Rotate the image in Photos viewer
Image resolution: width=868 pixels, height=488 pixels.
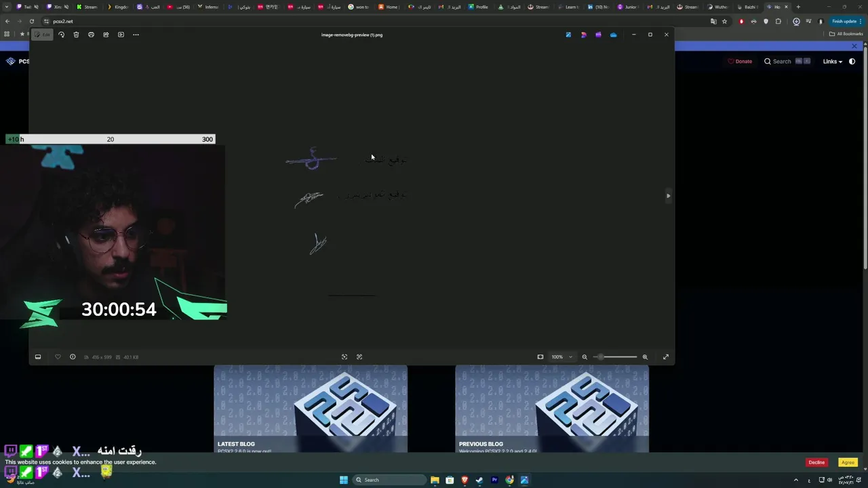click(x=61, y=35)
